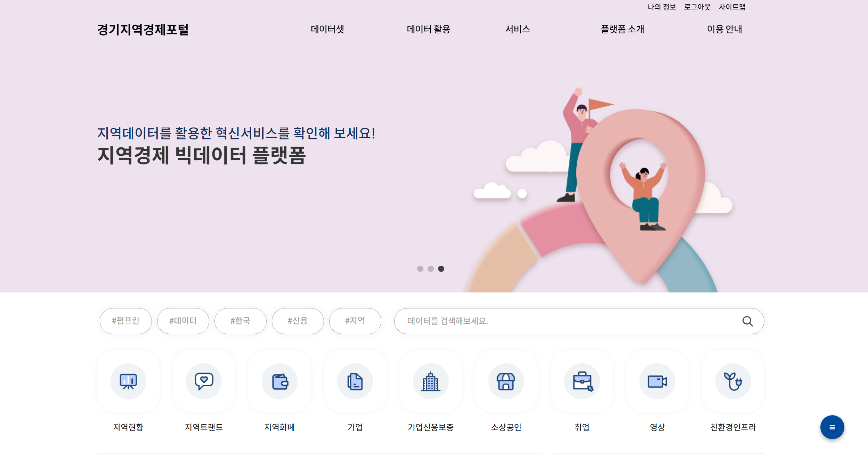Expand the 데이터셋 navigation menu
This screenshot has width=868, height=459.
pyautogui.click(x=327, y=29)
